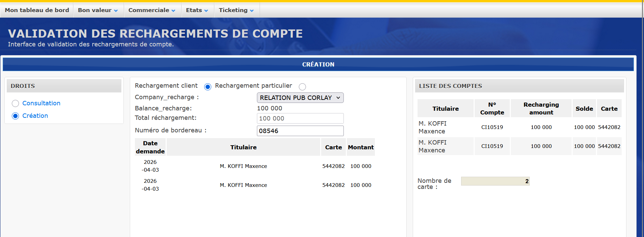Select the Création radio button in Droits
This screenshot has width=644, height=237.
pyautogui.click(x=15, y=116)
